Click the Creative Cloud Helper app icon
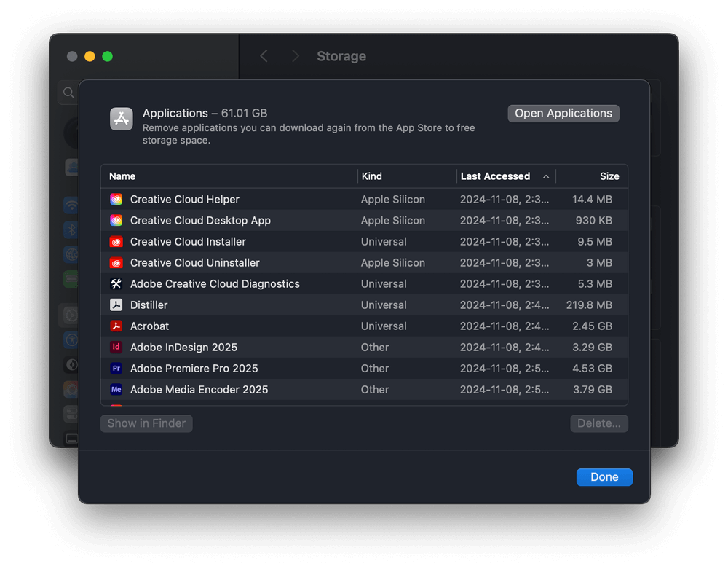Screen dimensions: 728x569 116,200
